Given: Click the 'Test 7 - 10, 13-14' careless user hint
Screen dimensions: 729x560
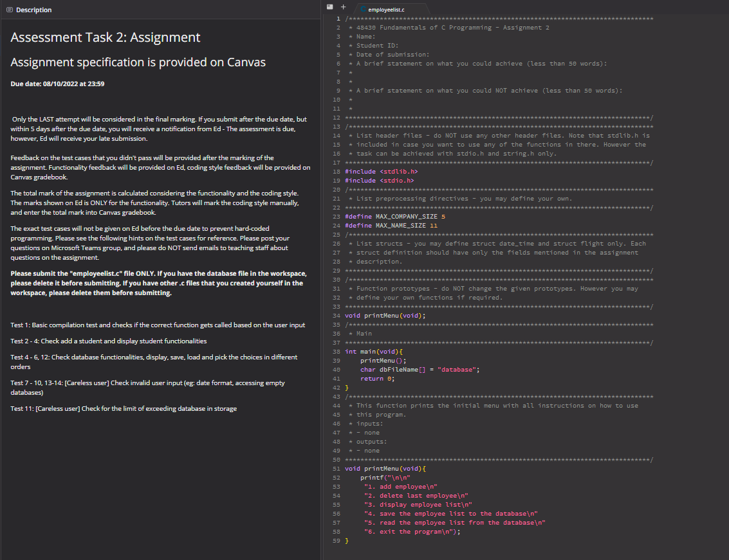Looking at the screenshot, I should pyautogui.click(x=148, y=388).
